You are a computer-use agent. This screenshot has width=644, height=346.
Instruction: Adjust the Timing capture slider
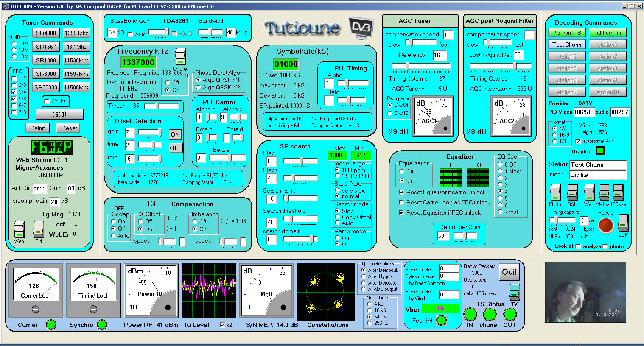coord(562,220)
